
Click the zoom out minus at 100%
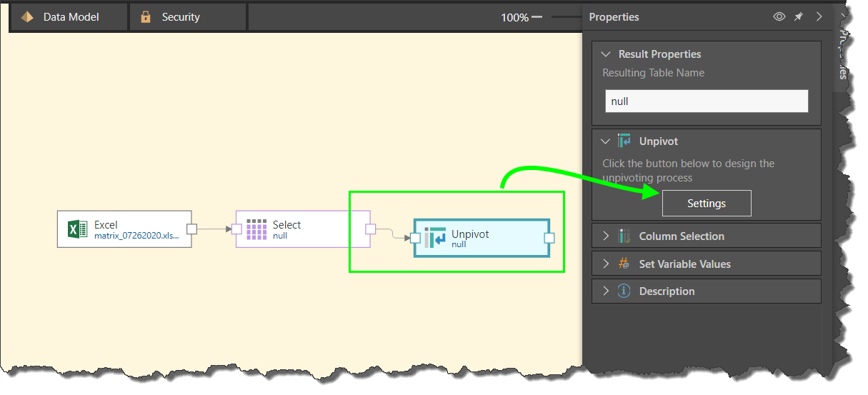pyautogui.click(x=537, y=17)
